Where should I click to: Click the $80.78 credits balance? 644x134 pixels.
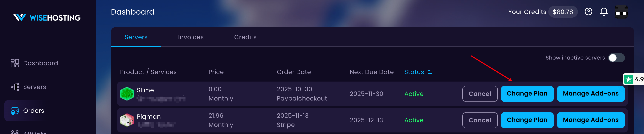[x=563, y=12]
